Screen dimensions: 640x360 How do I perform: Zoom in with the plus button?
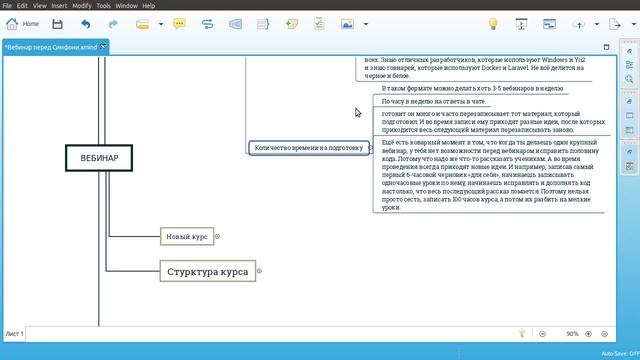coord(588,334)
